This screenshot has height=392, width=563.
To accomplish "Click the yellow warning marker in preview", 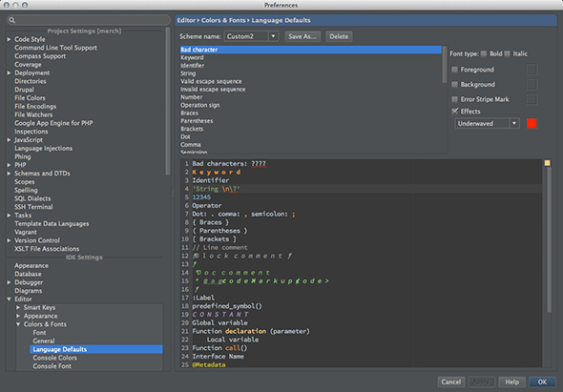I will [x=547, y=163].
